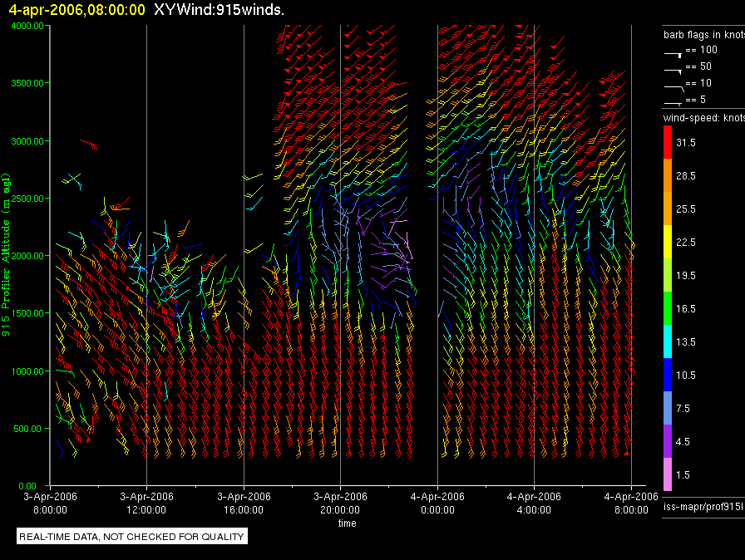Click the 2500.00 altitude axis tick label
This screenshot has width=745, height=560.
27,199
